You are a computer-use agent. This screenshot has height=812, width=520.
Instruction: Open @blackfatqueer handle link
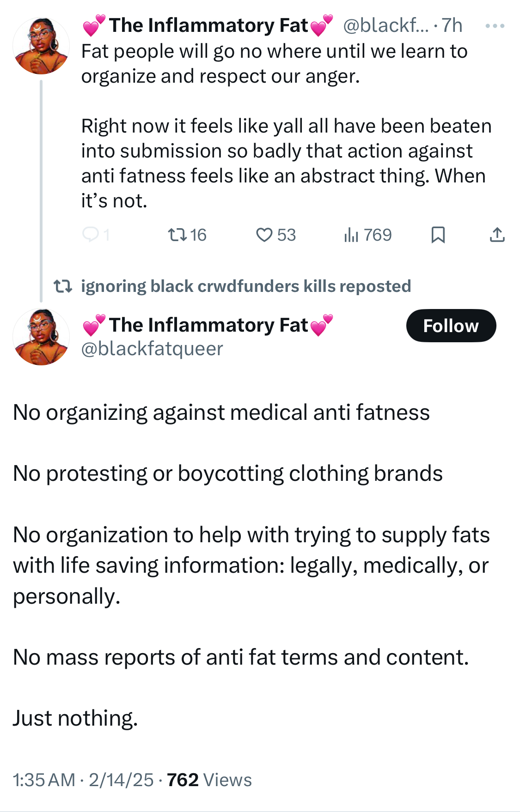tap(152, 349)
